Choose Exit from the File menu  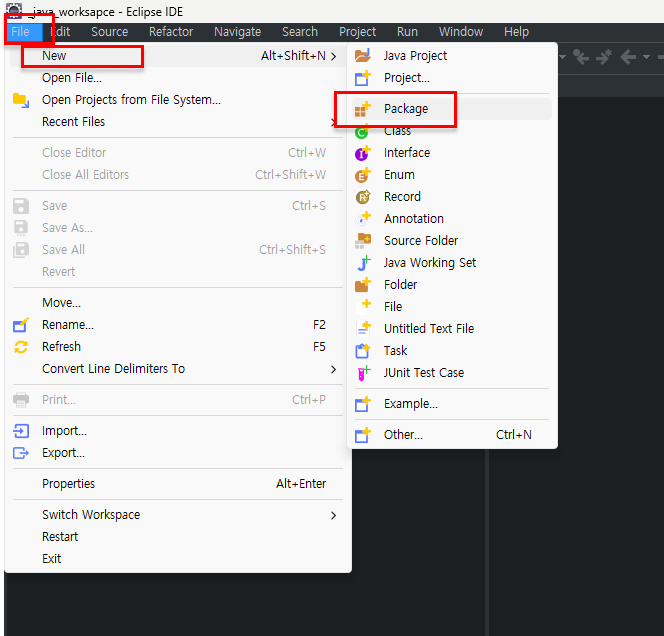click(x=176, y=559)
